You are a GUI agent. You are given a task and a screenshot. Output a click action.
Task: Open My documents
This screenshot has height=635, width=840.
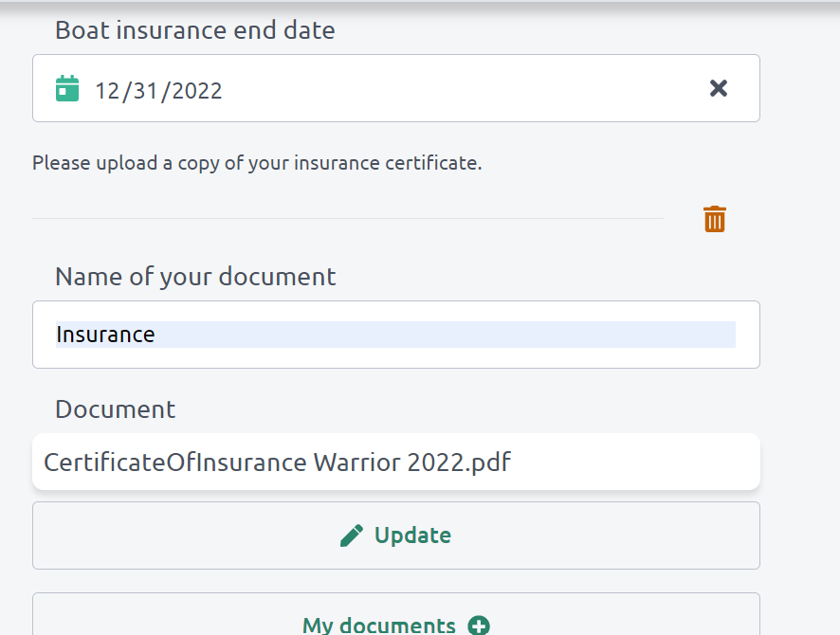pos(379,625)
